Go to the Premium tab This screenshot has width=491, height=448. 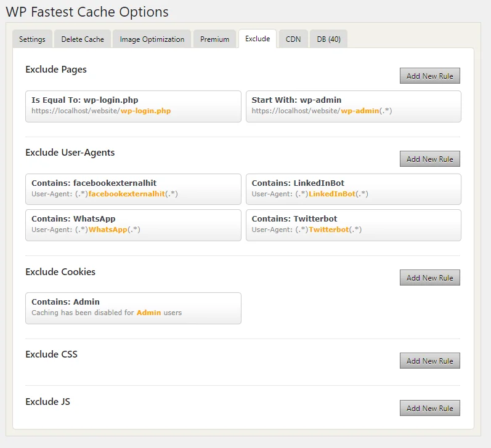(214, 39)
